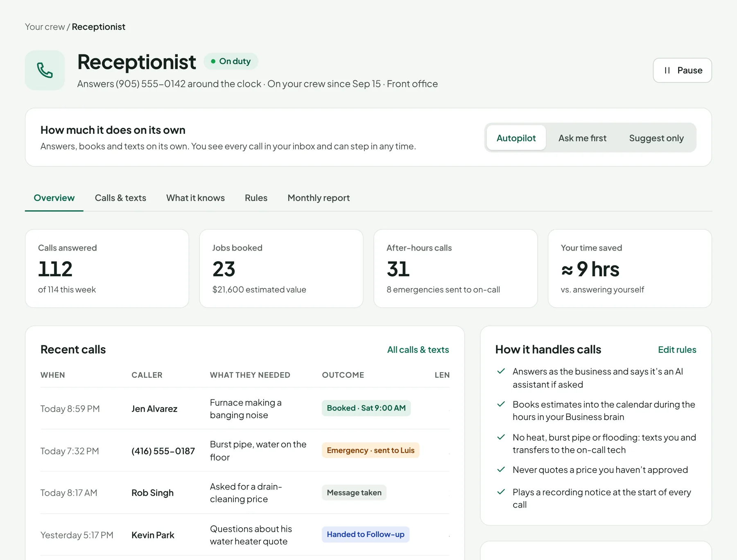Go to the Rules tab

pyautogui.click(x=256, y=198)
